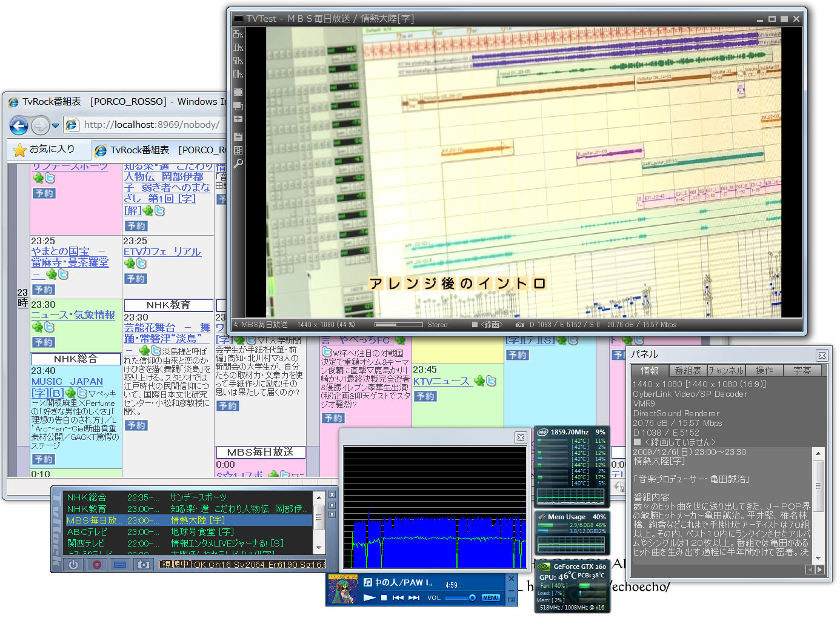
Task: Click 予約 under MUSIC JAPAN listing
Action: click(44, 459)
